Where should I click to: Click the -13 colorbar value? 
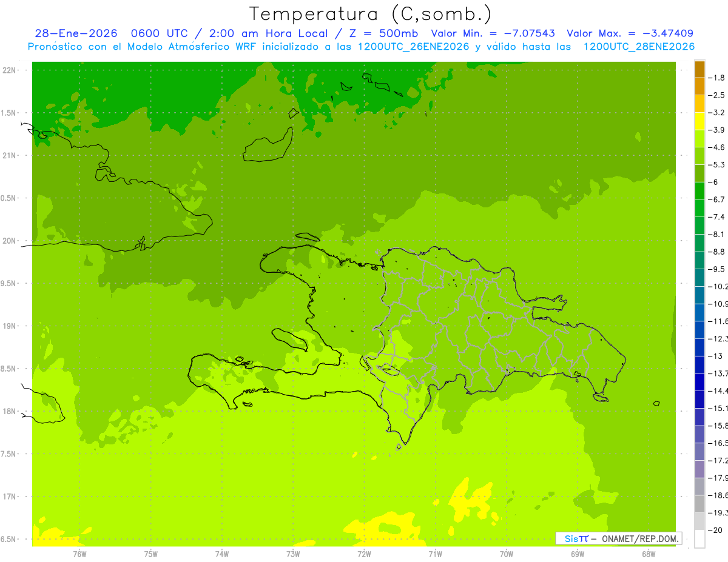[715, 356]
